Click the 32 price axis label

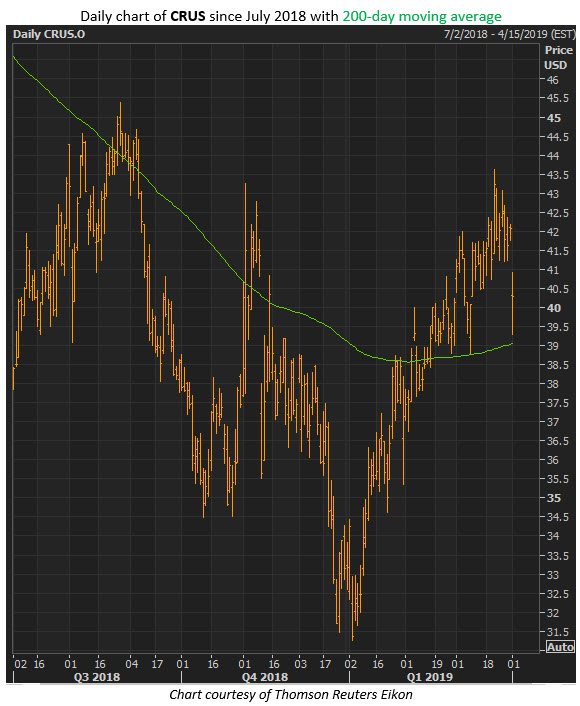coord(553,613)
